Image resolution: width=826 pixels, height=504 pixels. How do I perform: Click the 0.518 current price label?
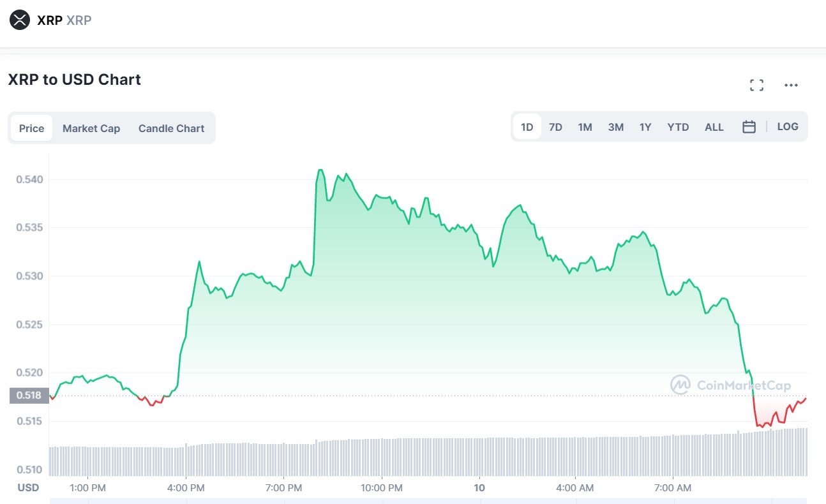click(x=29, y=396)
